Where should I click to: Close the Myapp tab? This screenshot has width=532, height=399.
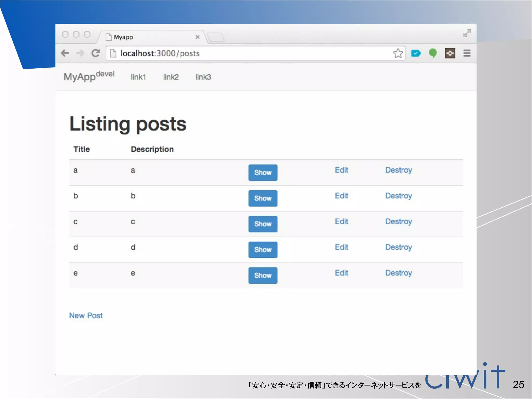pyautogui.click(x=197, y=37)
